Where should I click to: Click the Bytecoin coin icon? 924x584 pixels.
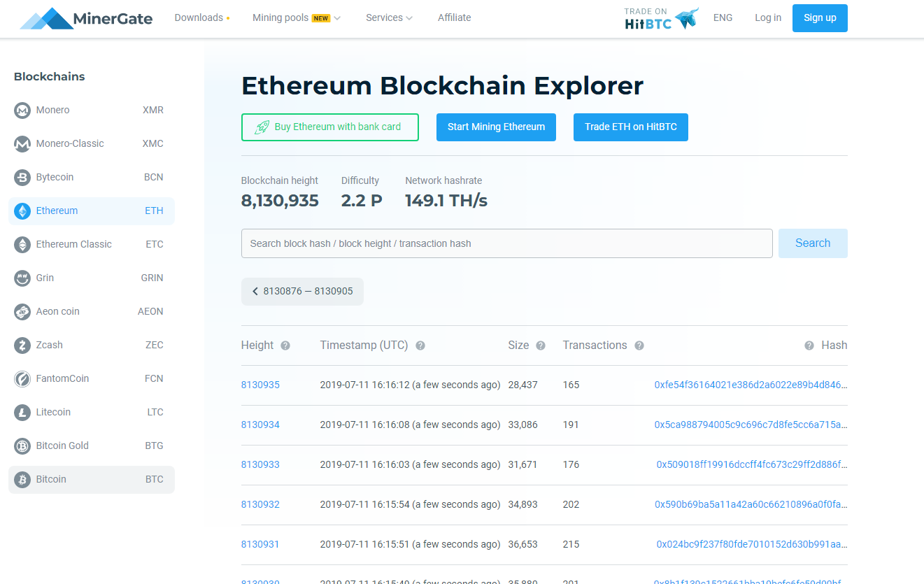pos(22,178)
